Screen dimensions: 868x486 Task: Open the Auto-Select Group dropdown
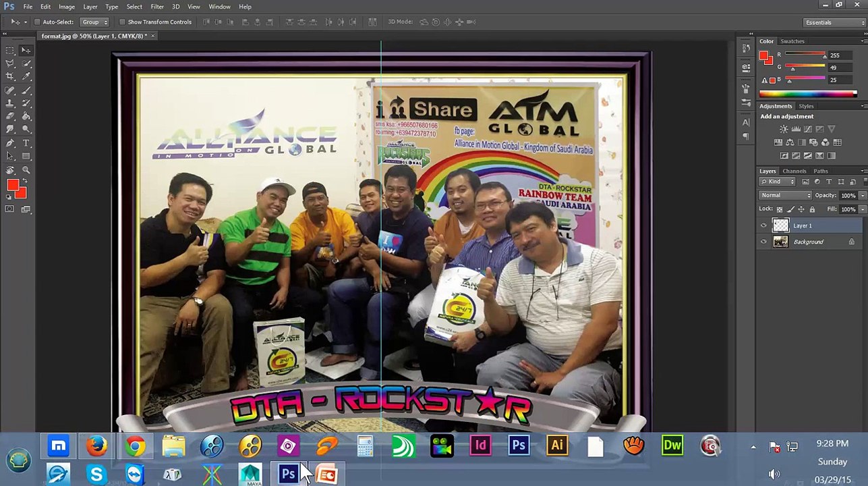[x=94, y=22]
